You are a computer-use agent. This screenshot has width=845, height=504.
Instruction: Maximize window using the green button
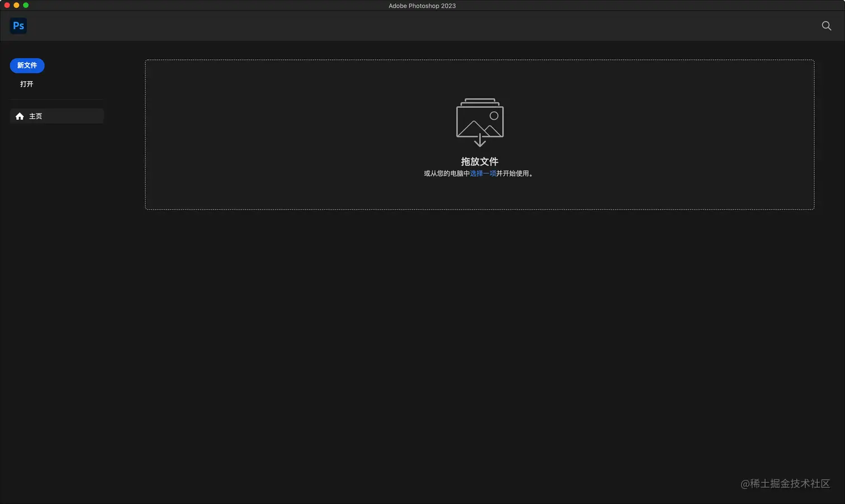click(x=26, y=5)
